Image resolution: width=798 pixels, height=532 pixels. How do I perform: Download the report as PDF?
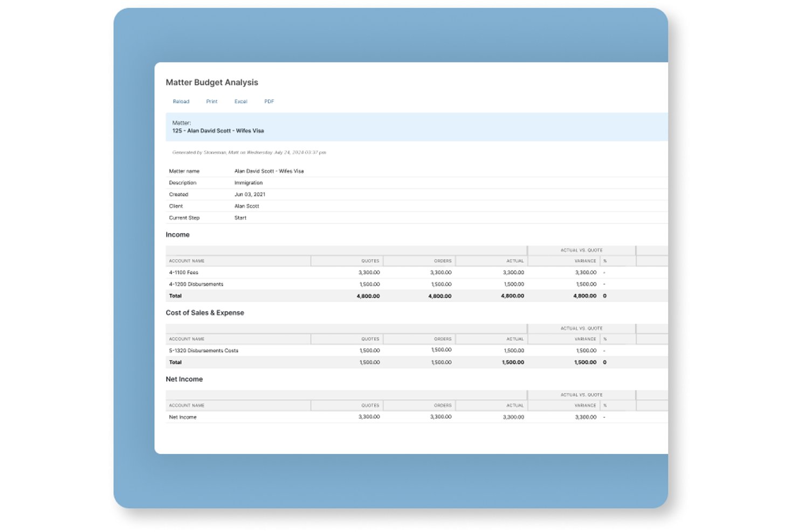269,101
